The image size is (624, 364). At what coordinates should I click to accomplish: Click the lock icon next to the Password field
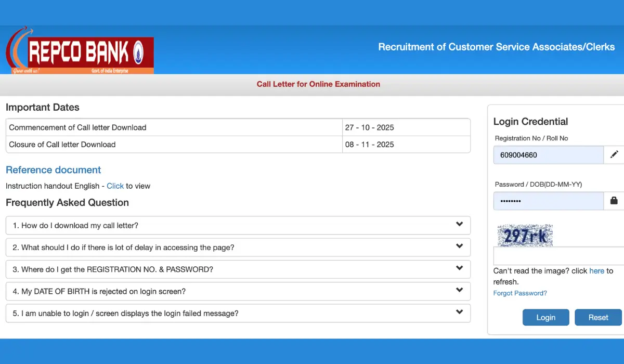click(x=614, y=201)
